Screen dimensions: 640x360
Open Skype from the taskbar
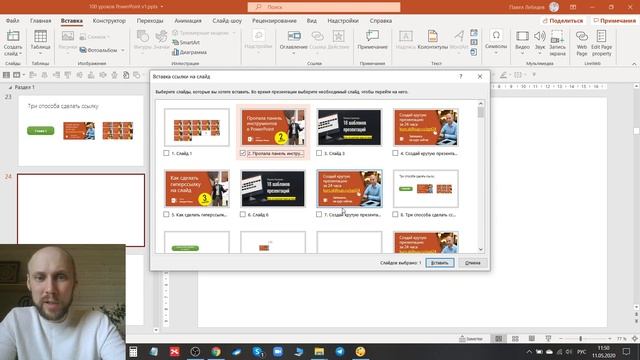point(258,351)
